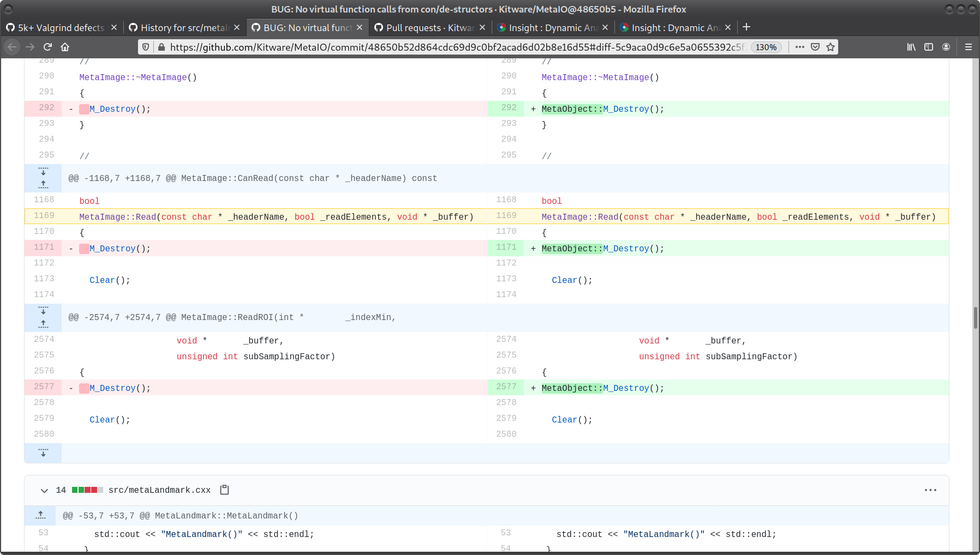The width and height of the screenshot is (980, 555).
Task: Open Firefox account icon
Action: click(x=946, y=47)
